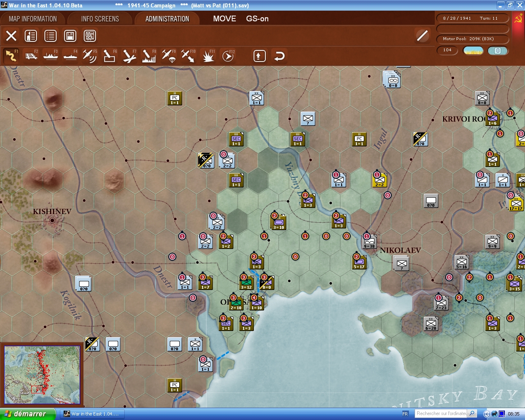Click the Windows démarrer start button
525x420 pixels.
pos(27,414)
